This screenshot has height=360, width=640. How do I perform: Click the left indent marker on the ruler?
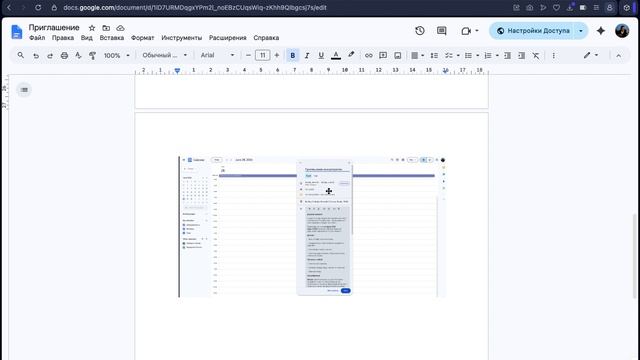click(177, 71)
